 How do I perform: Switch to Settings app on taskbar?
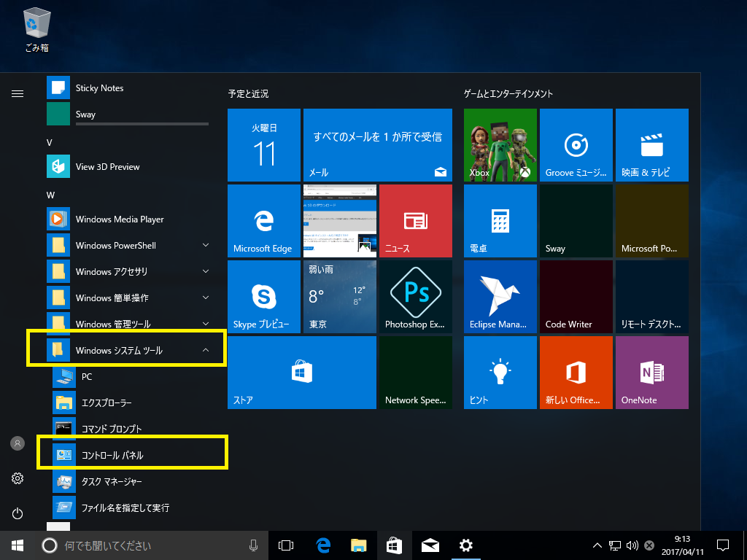pyautogui.click(x=466, y=545)
